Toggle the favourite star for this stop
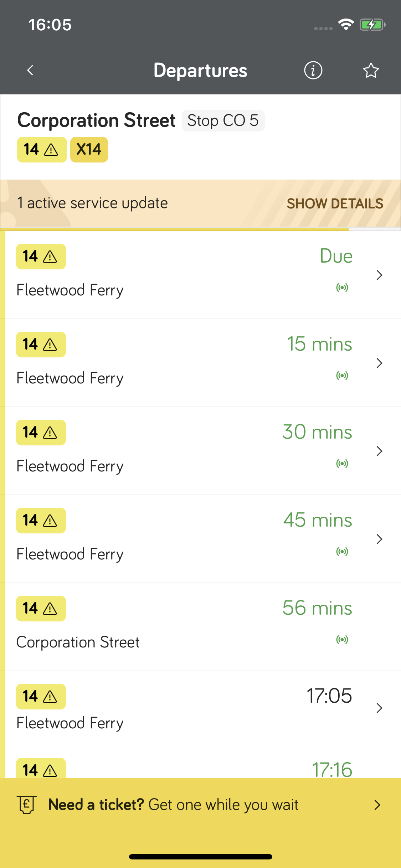The height and width of the screenshot is (868, 401). 371,70
